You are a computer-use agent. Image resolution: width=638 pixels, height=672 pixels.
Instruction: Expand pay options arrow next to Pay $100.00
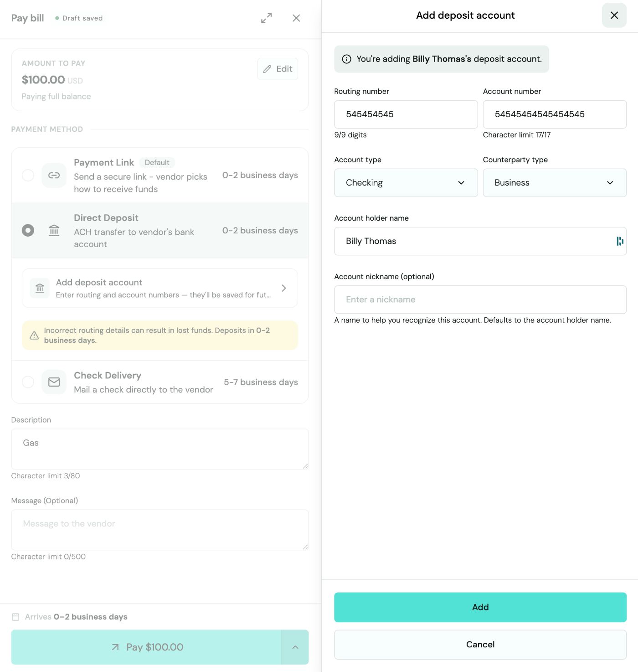click(x=295, y=647)
